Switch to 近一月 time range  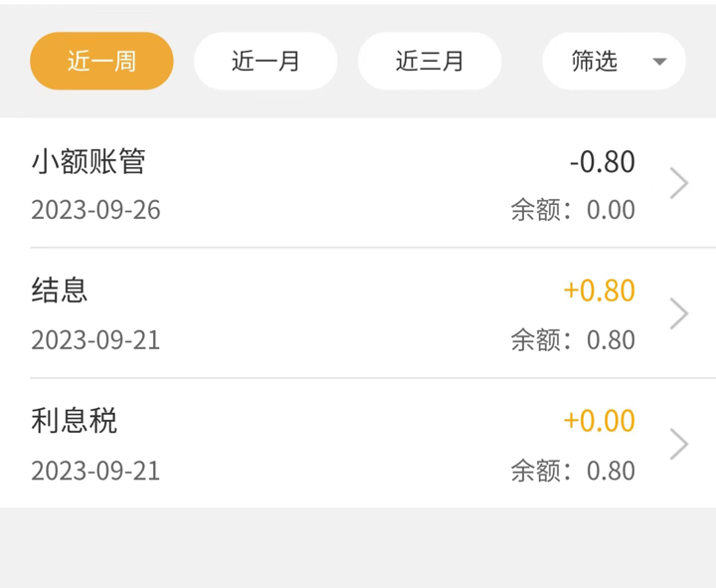pyautogui.click(x=266, y=61)
